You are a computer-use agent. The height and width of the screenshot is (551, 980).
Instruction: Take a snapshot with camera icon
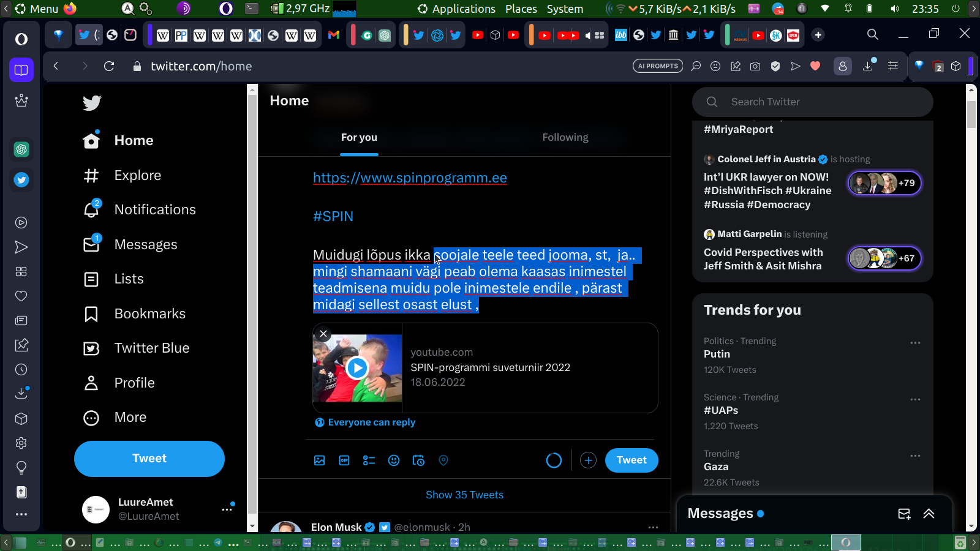coord(755,66)
